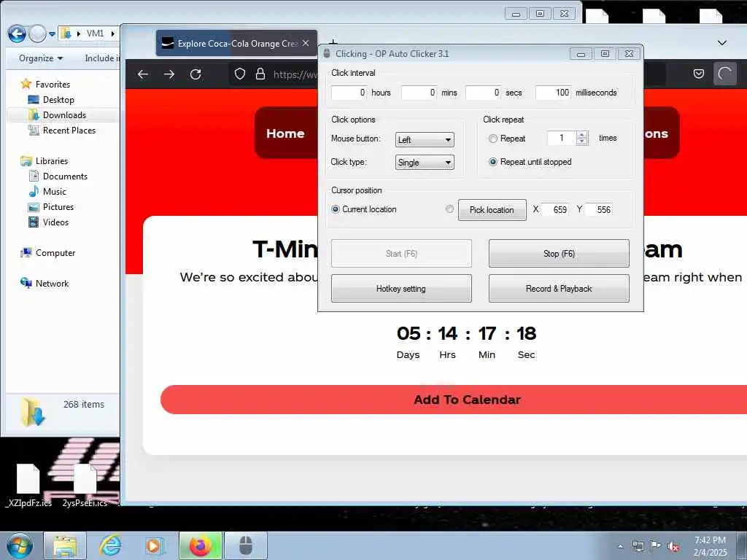The image size is (747, 560).
Task: Open the Action Center flag icon
Action: [656, 546]
